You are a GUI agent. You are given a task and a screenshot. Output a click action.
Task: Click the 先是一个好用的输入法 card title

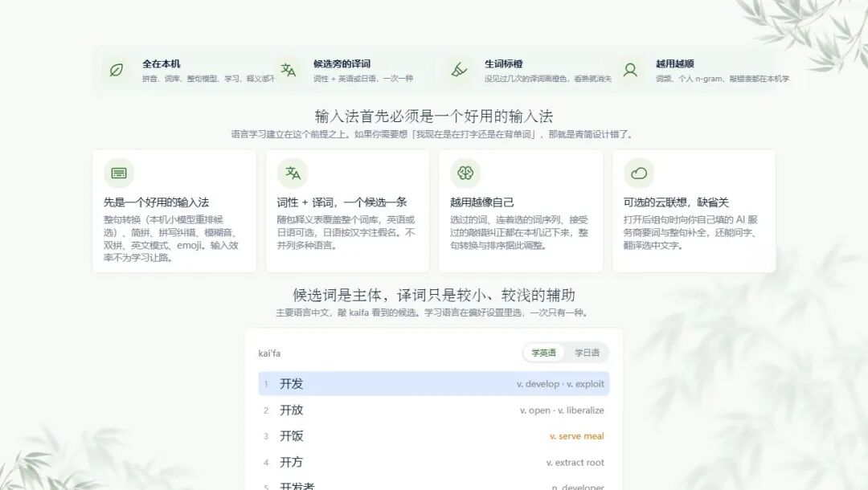(156, 202)
